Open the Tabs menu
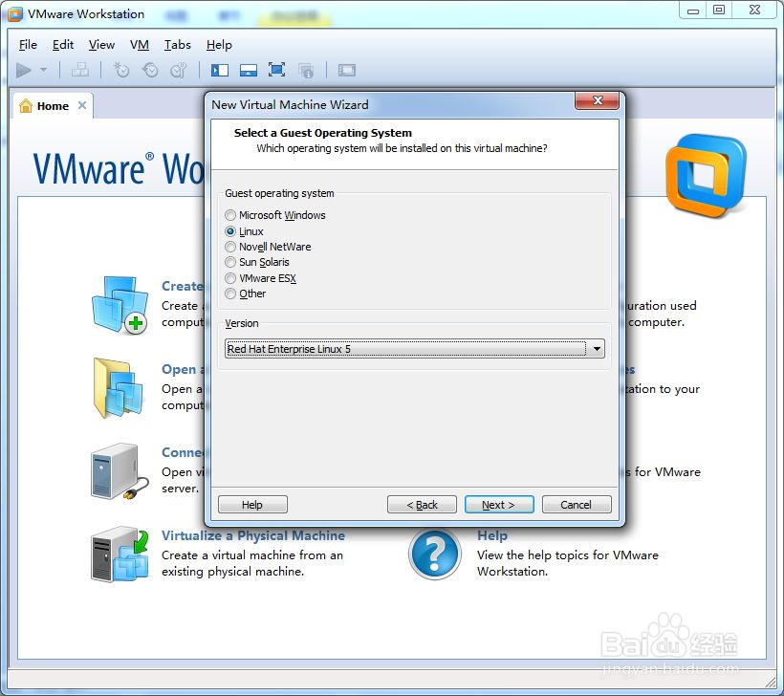The image size is (784, 696). [x=178, y=45]
